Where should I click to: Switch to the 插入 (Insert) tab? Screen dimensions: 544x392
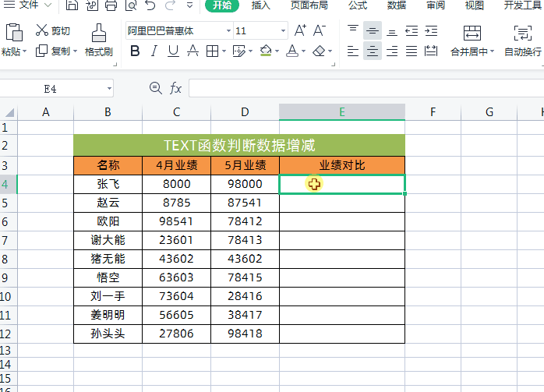(x=261, y=5)
